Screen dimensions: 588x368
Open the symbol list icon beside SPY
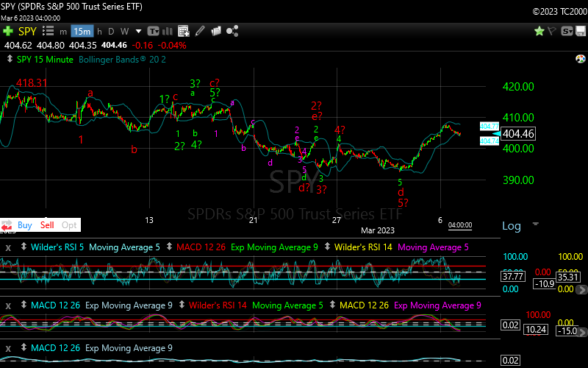pyautogui.click(x=48, y=31)
